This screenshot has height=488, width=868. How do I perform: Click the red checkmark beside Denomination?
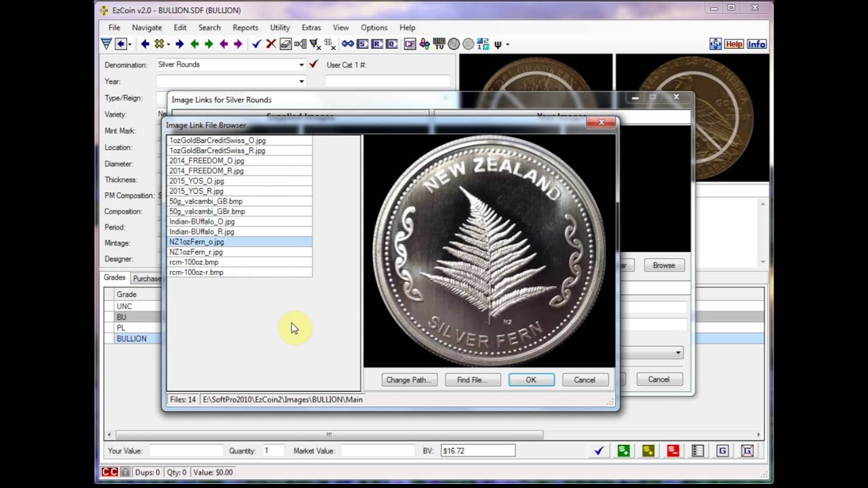313,64
